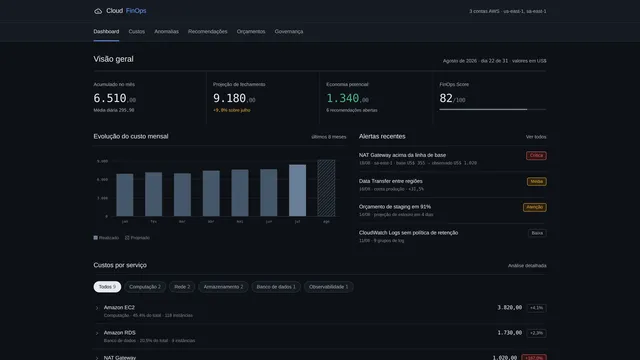Click the Realizado legend swatch
The width and height of the screenshot is (640, 360).
96,238
